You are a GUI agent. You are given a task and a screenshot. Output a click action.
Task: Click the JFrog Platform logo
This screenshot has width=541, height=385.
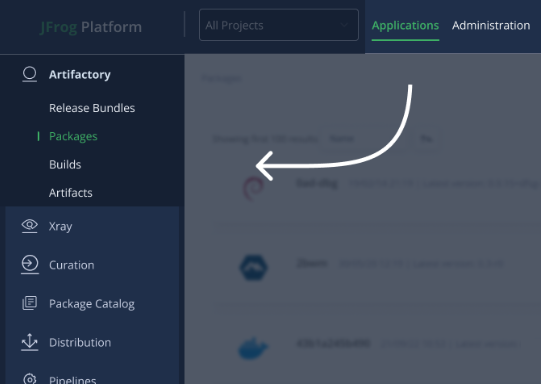(91, 27)
